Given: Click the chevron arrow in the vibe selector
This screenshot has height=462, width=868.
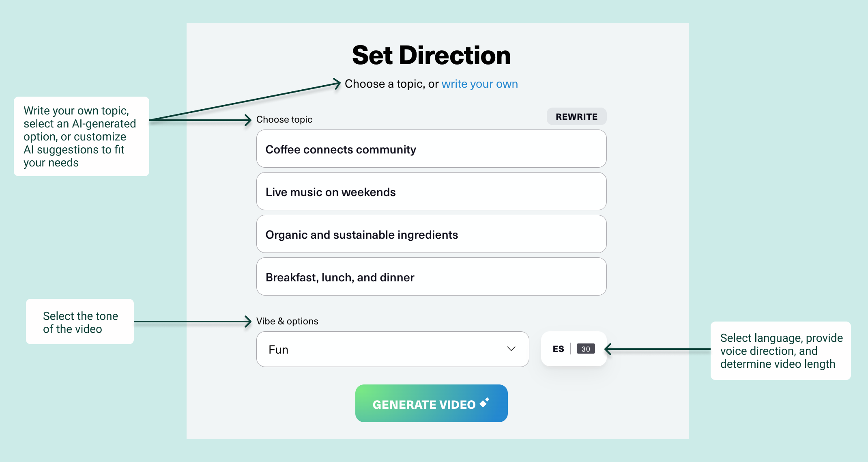Looking at the screenshot, I should point(511,349).
